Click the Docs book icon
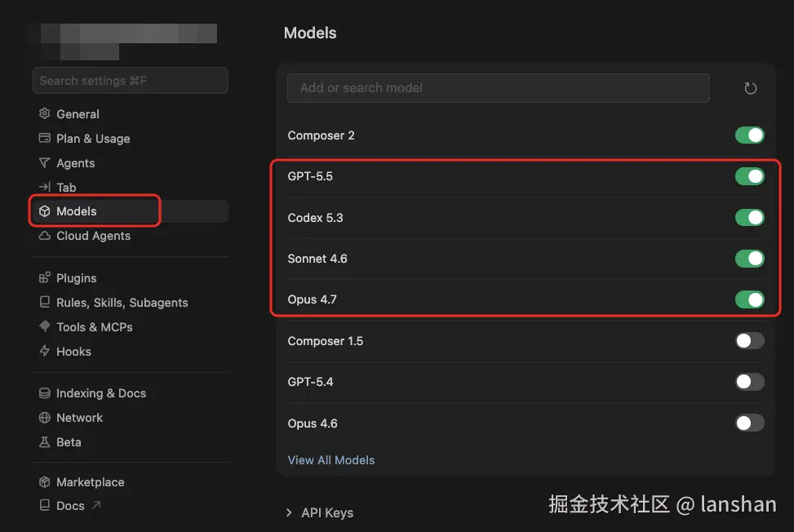 coord(45,505)
